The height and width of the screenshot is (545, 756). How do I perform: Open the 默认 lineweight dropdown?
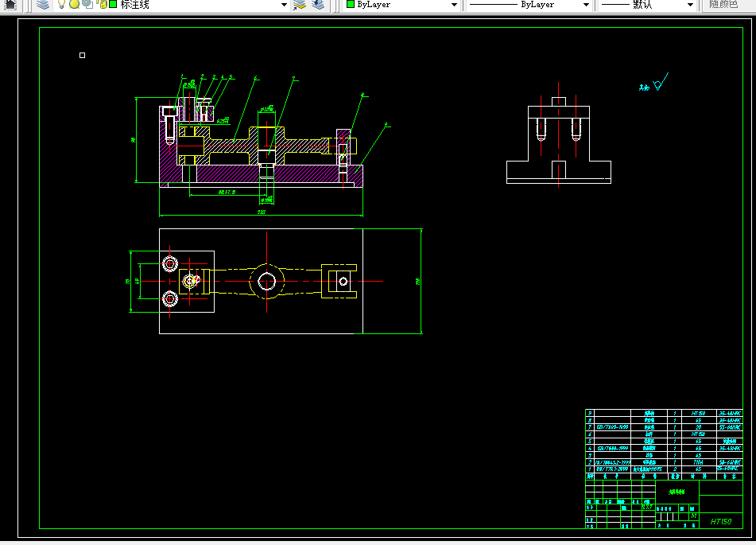690,5
